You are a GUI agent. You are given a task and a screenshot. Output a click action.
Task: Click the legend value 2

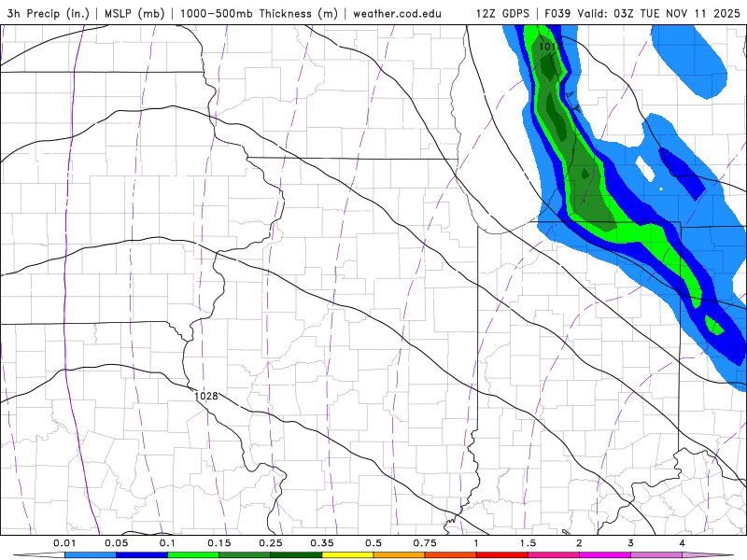click(579, 543)
